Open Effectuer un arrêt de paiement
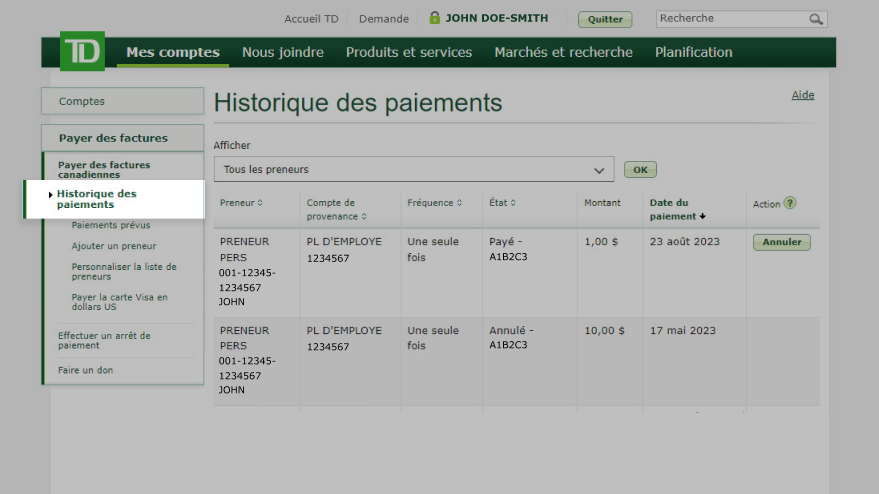 104,340
